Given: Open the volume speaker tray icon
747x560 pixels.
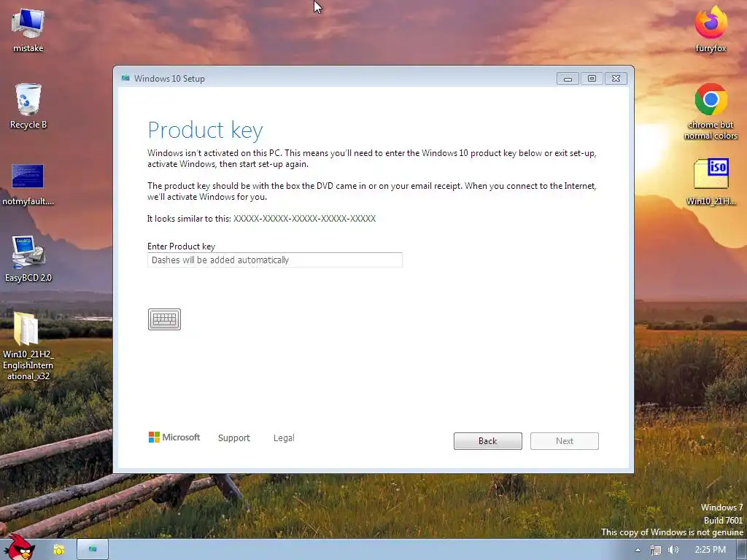Looking at the screenshot, I should [x=673, y=550].
